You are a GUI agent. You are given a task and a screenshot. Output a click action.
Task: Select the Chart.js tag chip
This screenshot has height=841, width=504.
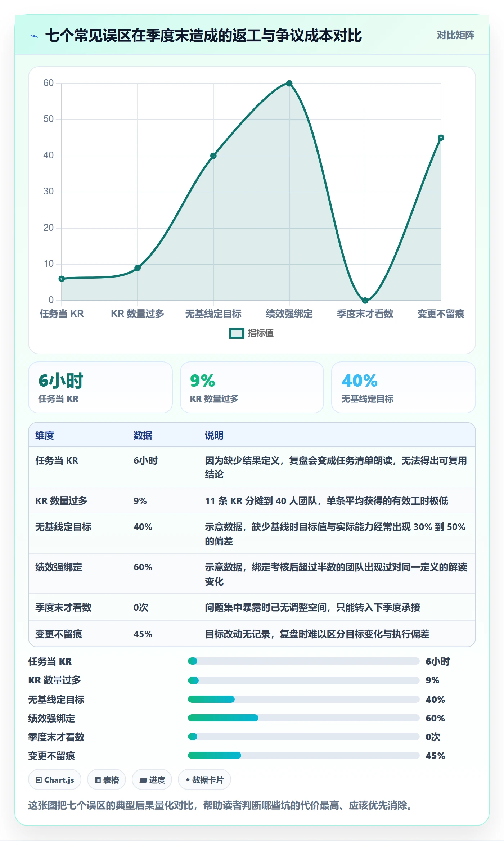(x=55, y=780)
